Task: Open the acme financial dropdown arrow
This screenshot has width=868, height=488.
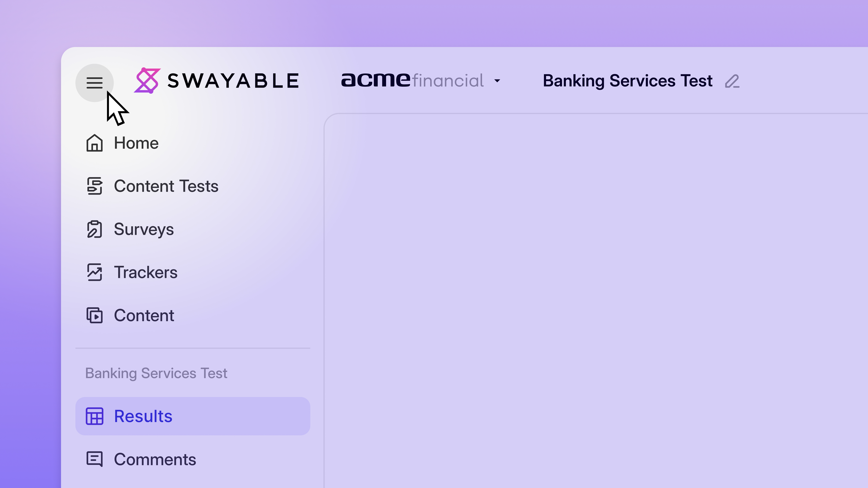Action: click(497, 81)
